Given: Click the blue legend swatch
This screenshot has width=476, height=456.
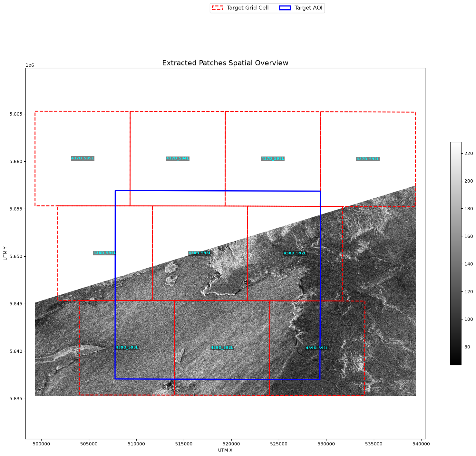Looking at the screenshot, I should [x=285, y=8].
